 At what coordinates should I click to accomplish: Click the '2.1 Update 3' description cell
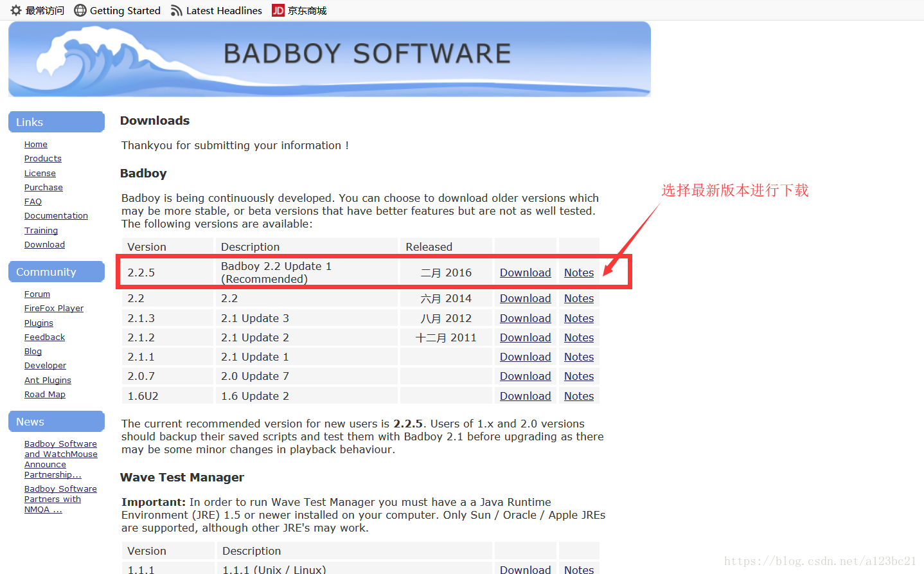(x=307, y=318)
